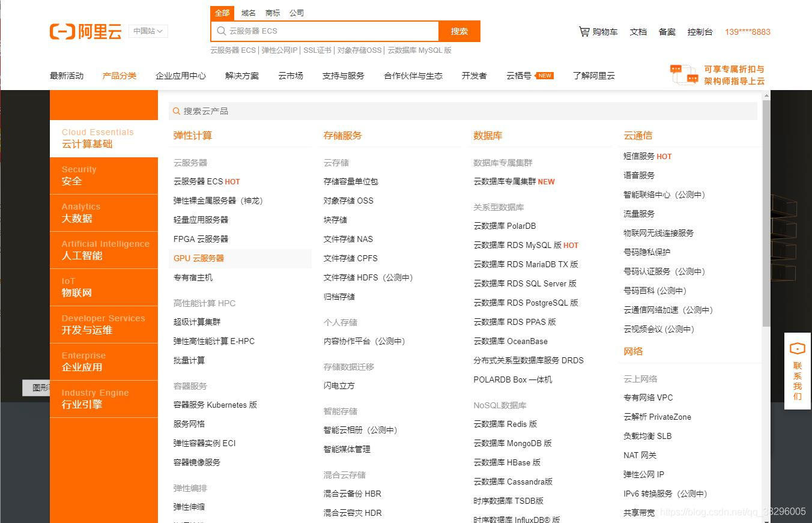Click the 弹性计算 section heading
812x523 pixels.
pyautogui.click(x=193, y=136)
